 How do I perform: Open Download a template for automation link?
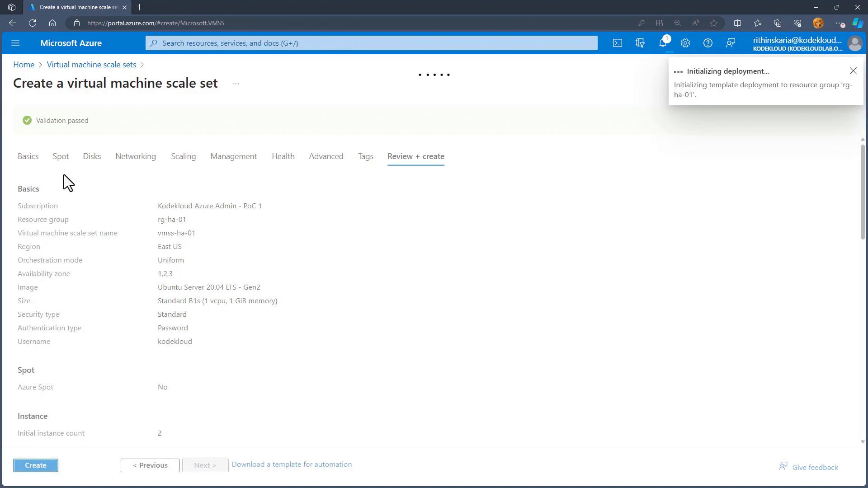292,465
